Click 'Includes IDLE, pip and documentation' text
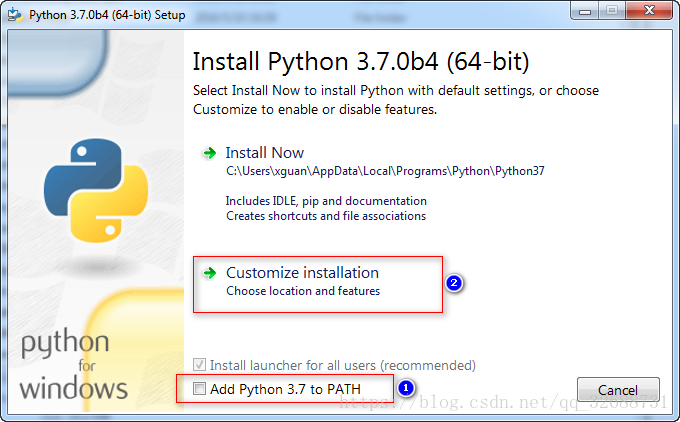 coord(326,201)
